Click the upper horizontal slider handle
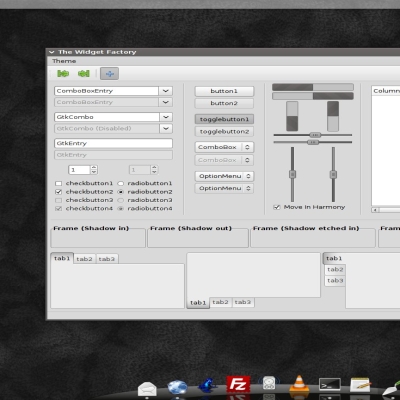The image size is (400, 400). point(315,135)
